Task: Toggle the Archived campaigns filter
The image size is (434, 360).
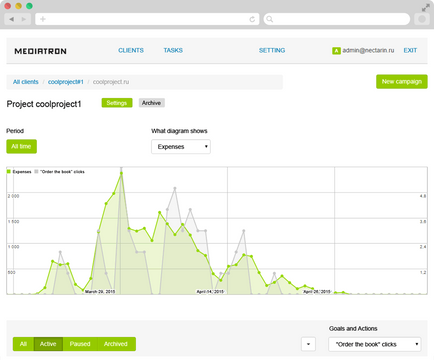Action: pos(116,344)
